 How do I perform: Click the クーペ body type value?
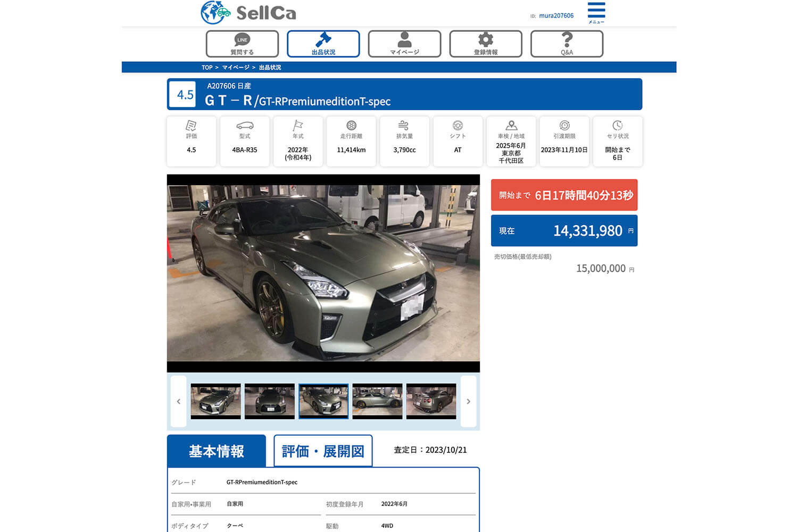pyautogui.click(x=235, y=526)
